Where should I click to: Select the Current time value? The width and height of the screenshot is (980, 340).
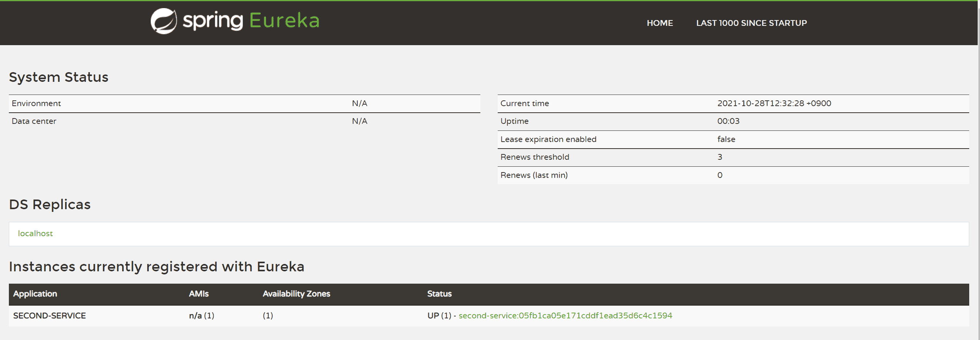pos(774,103)
